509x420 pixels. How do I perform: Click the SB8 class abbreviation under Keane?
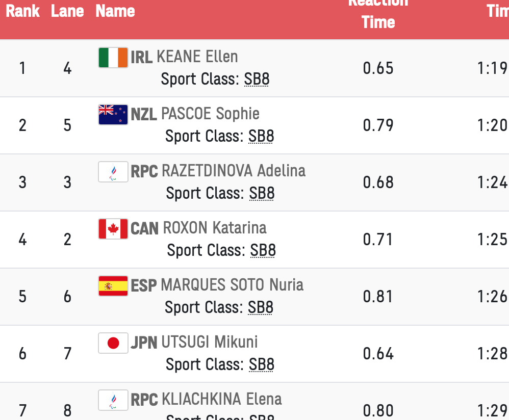click(257, 79)
